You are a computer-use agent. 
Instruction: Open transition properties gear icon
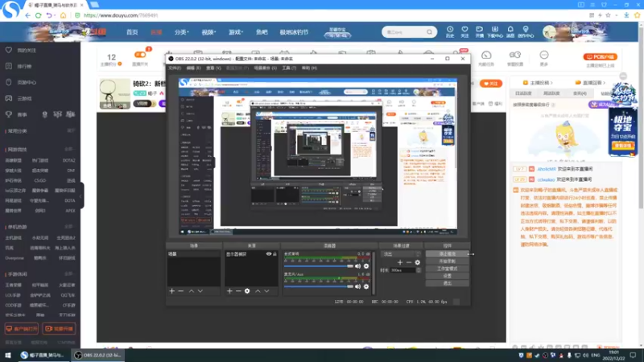pyautogui.click(x=417, y=262)
